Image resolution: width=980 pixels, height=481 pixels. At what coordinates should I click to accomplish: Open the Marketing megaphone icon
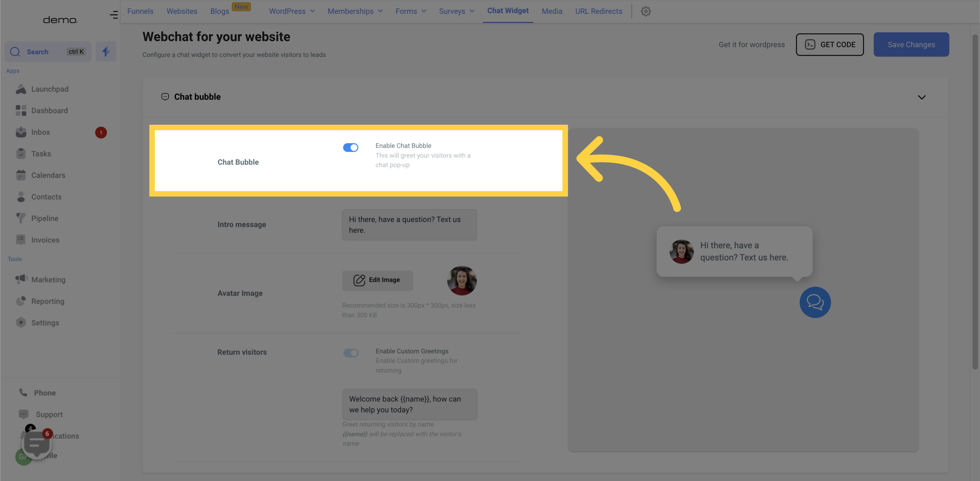(x=21, y=279)
